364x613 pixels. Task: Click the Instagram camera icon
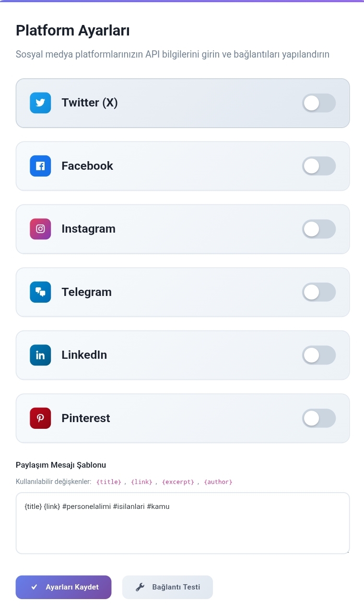40,229
